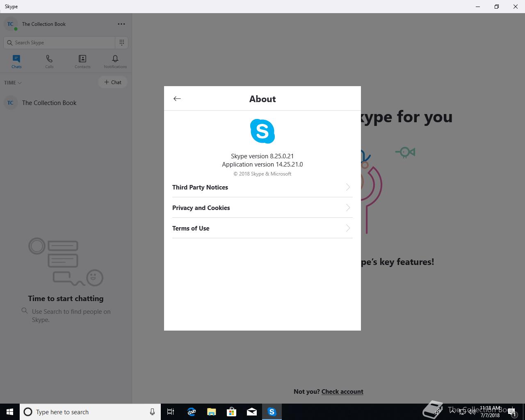The image size is (525, 420).
Task: Click the taskbar search box
Action: [90, 412]
